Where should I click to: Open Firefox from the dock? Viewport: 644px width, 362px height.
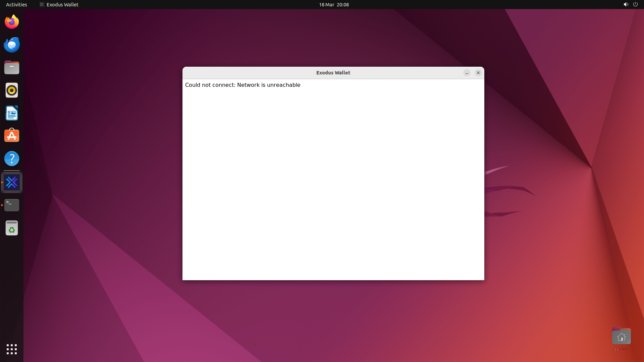point(12,22)
